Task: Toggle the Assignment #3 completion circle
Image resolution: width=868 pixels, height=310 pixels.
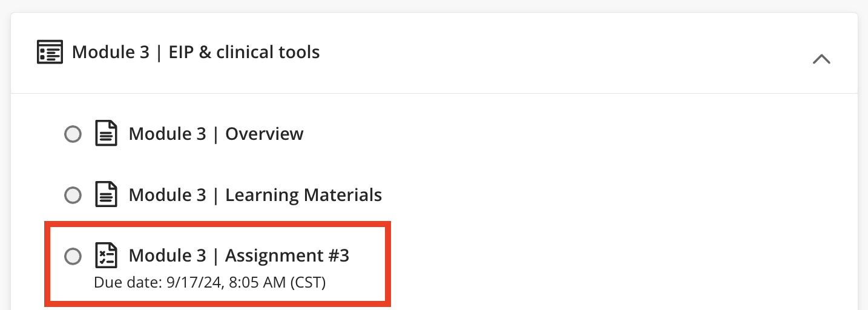Action: 73,256
